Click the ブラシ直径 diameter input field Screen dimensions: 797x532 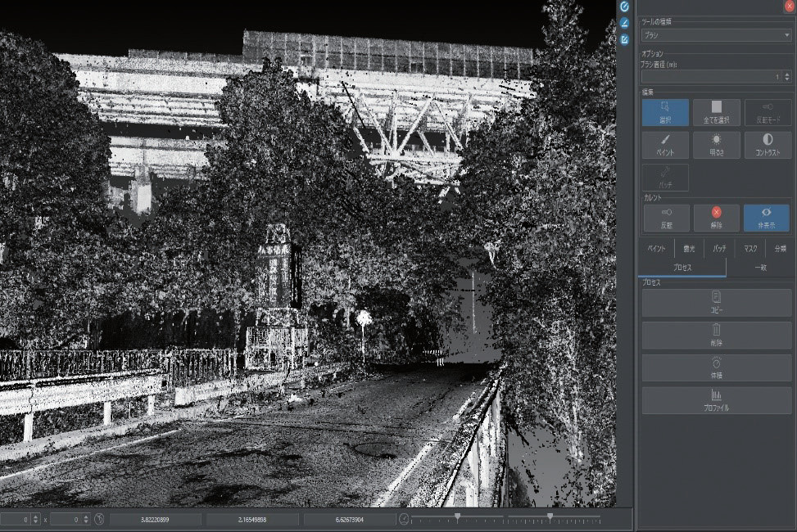pyautogui.click(x=711, y=77)
